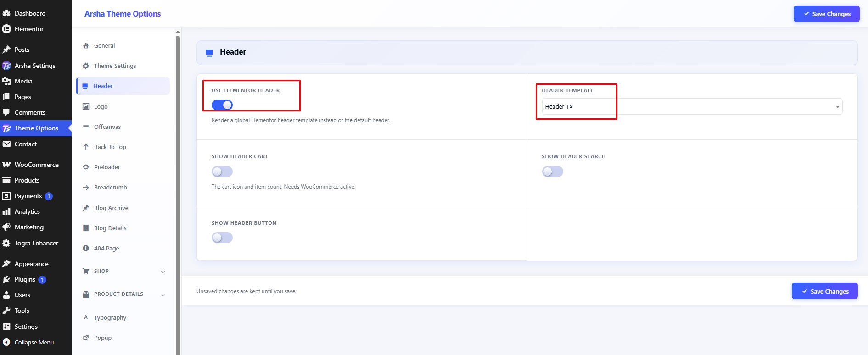Click the Elementor logo icon

click(x=6, y=29)
